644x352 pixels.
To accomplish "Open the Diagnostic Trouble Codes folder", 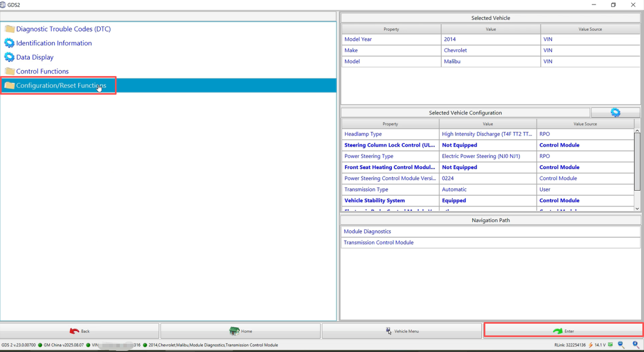I will point(63,29).
